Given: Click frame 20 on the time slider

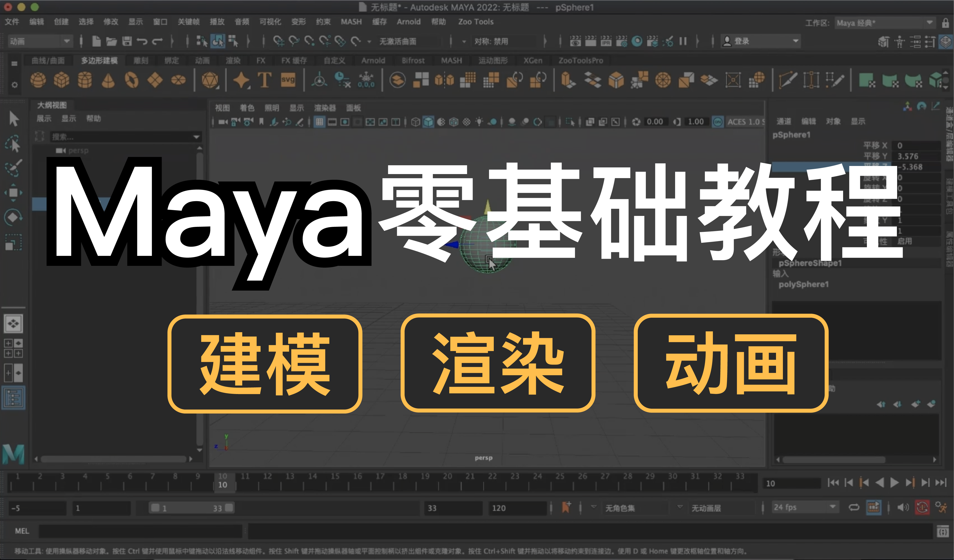Looking at the screenshot, I should (x=447, y=482).
